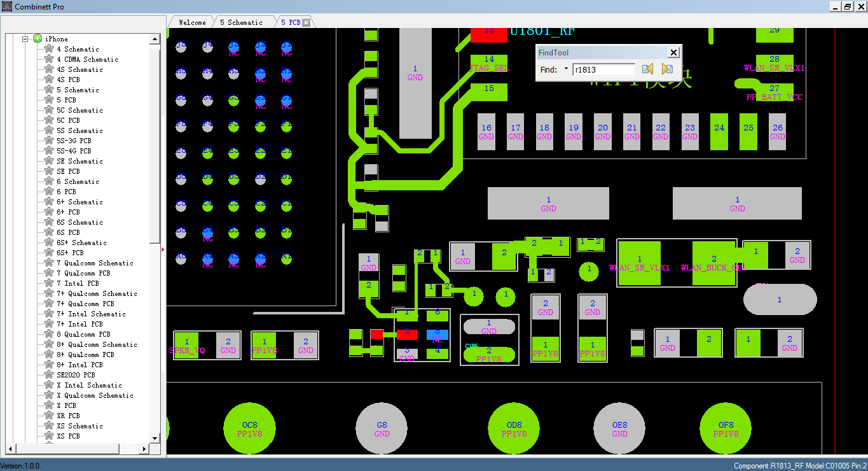Find next match in FindTool
868x471 pixels.
(x=667, y=69)
